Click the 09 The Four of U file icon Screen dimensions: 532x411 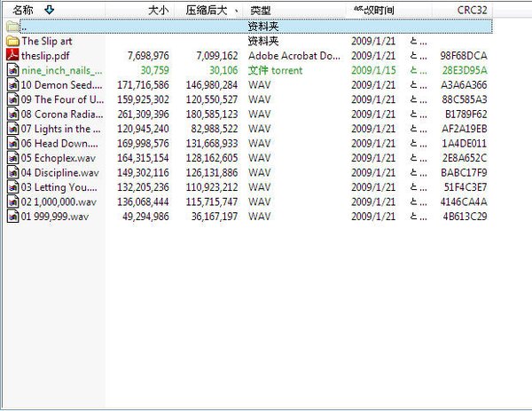pos(13,99)
